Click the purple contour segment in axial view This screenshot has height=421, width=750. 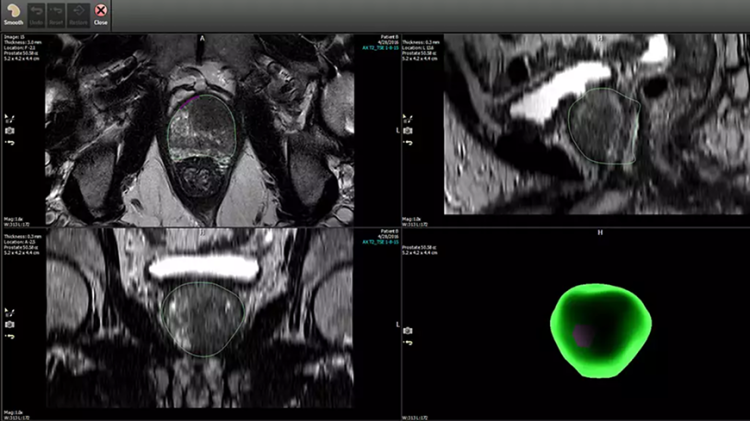(189, 100)
